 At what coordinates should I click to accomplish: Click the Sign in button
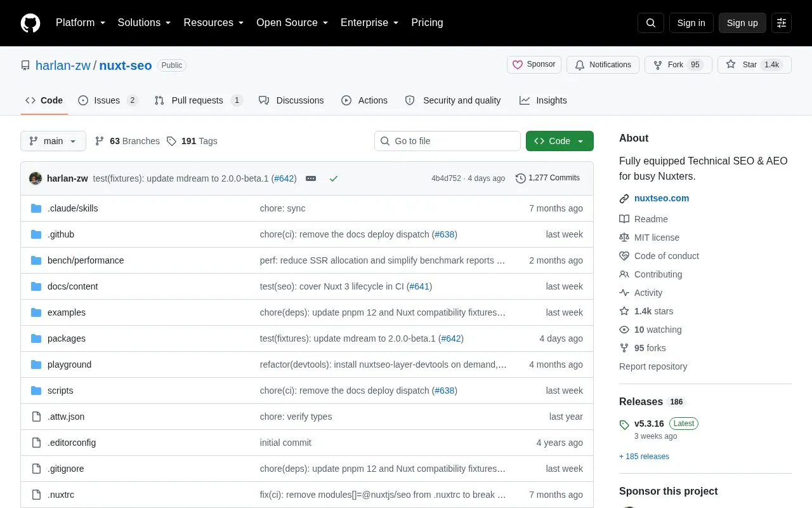(x=691, y=23)
